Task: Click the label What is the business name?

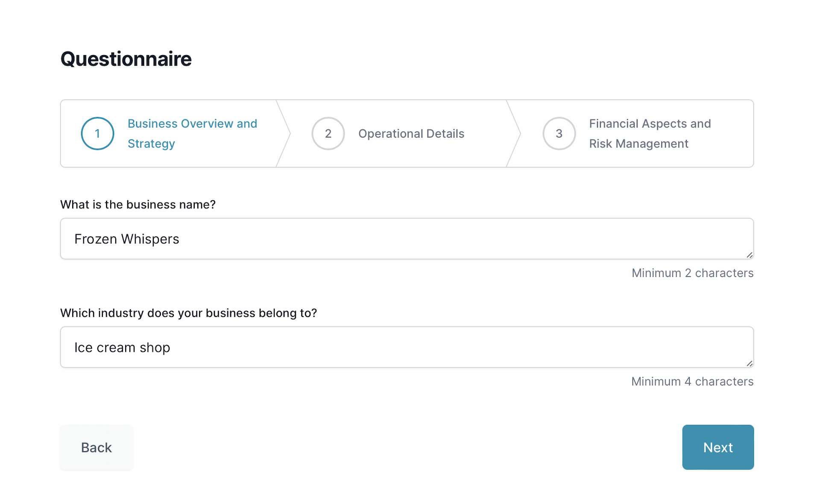Action: click(x=138, y=204)
